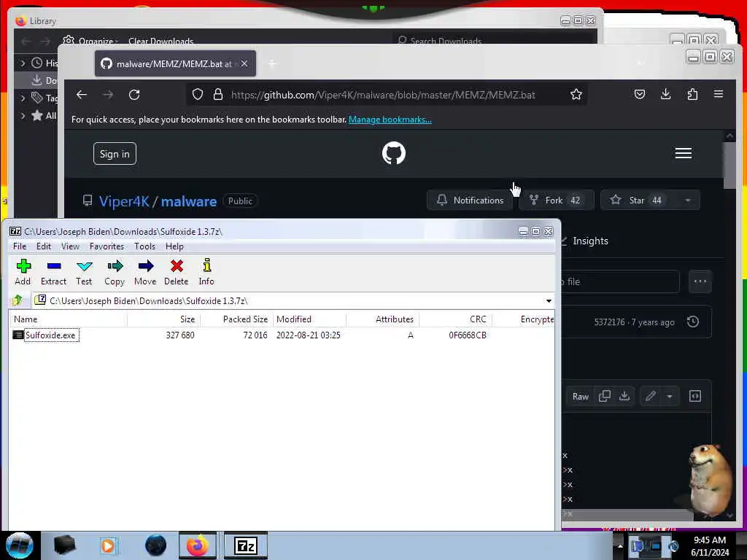Image resolution: width=747 pixels, height=560 pixels.
Task: Open commit 5372176 link
Action: point(609,322)
